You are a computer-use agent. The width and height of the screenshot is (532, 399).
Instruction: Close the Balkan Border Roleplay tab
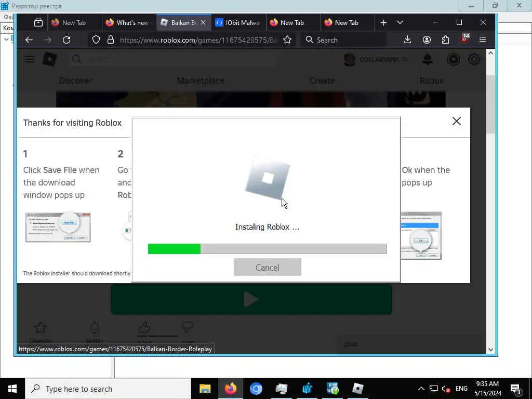pos(203,22)
